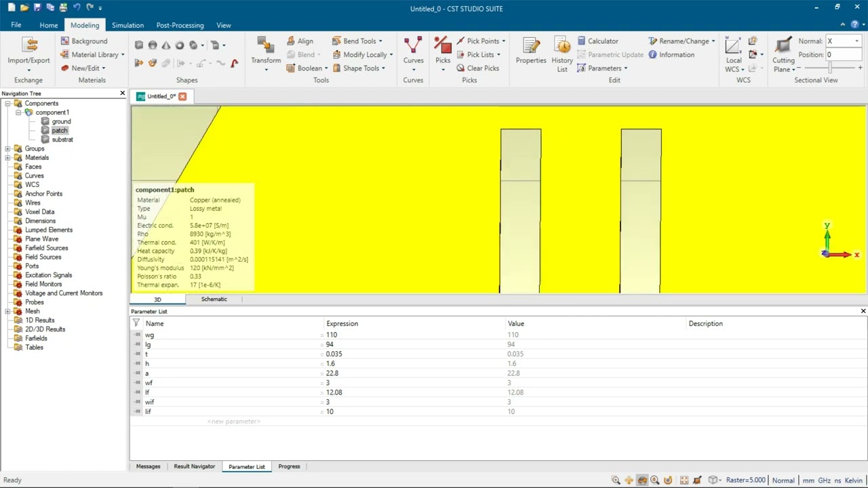Viewport: 868px width, 488px height.
Task: Open the Calculator tool
Action: tap(597, 41)
